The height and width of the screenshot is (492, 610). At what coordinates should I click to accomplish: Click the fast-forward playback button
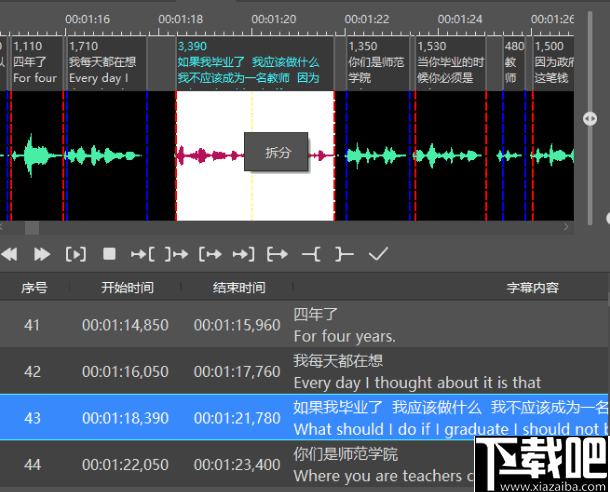(42, 254)
